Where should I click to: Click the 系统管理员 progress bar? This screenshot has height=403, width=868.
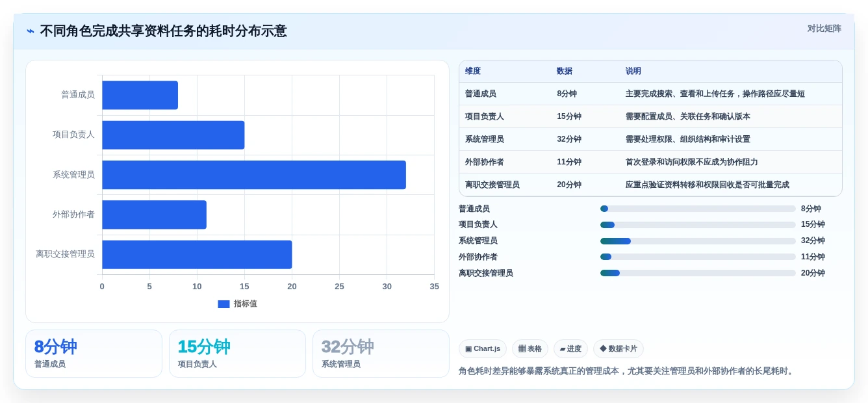pos(698,241)
